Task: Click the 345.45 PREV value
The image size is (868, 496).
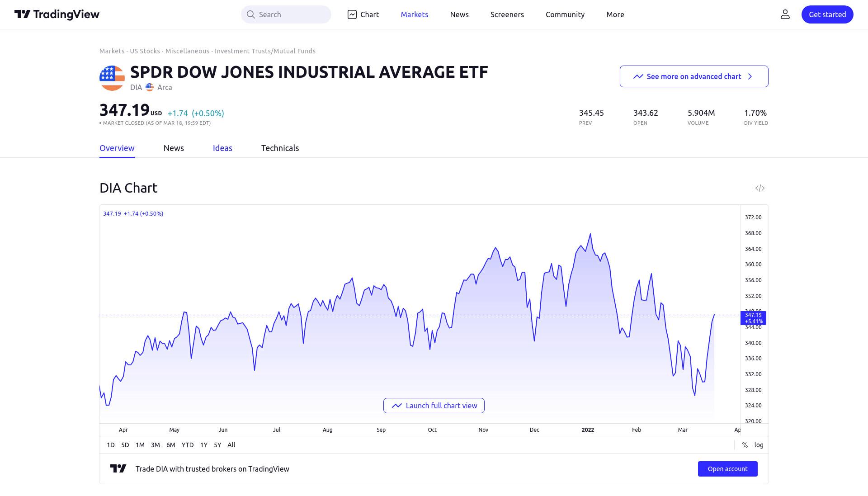Action: click(591, 113)
